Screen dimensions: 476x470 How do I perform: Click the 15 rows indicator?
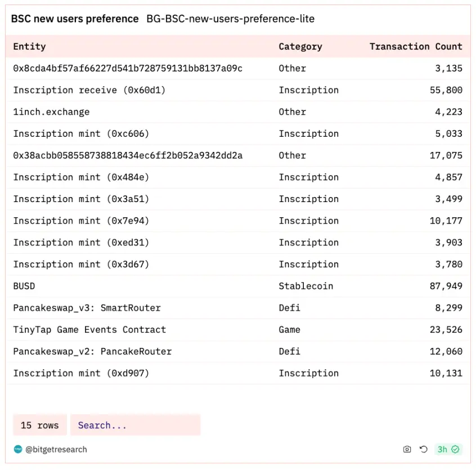[x=39, y=425]
